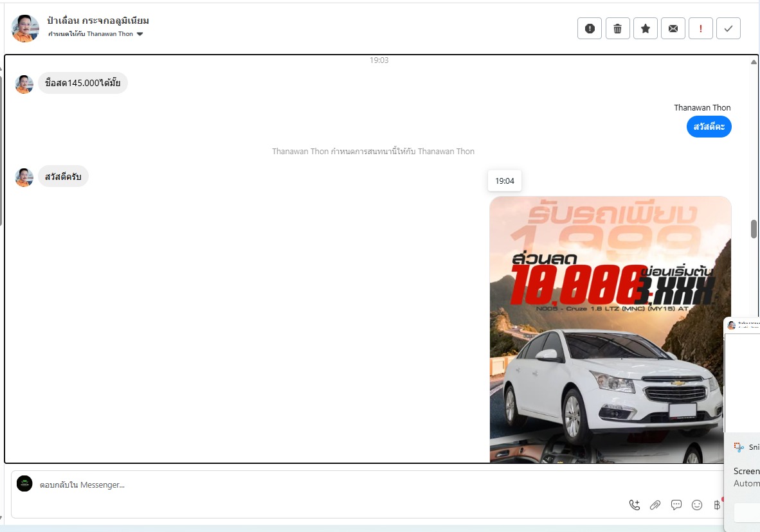760x532 pixels.
Task: Mark conversation as spam with octagon icon
Action: pos(590,28)
